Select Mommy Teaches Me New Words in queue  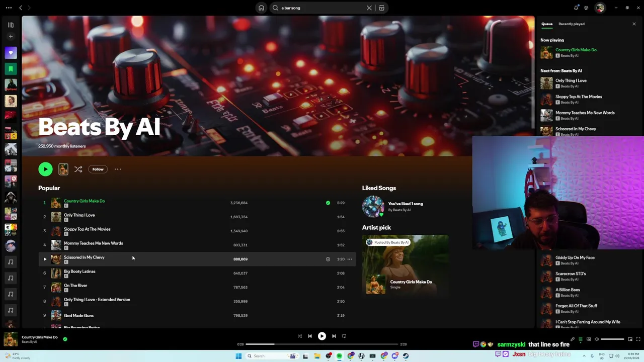tap(585, 113)
